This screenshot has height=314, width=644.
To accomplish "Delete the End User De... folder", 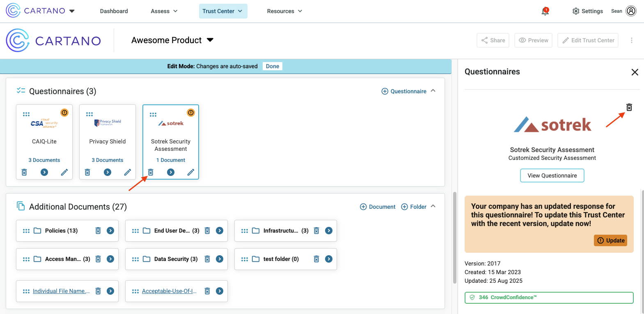I will point(207,231).
